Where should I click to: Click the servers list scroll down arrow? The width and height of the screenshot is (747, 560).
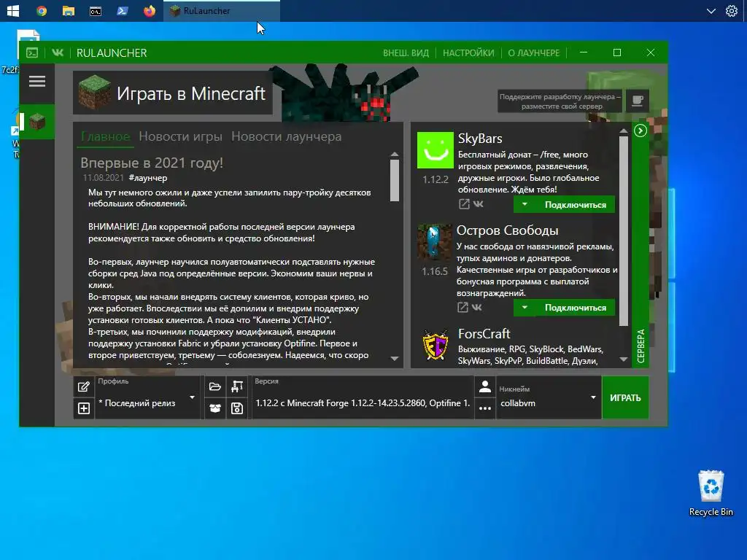tap(624, 359)
